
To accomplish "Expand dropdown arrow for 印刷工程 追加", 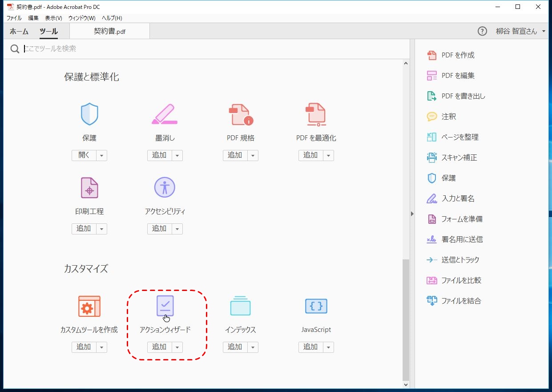I will 102,229.
